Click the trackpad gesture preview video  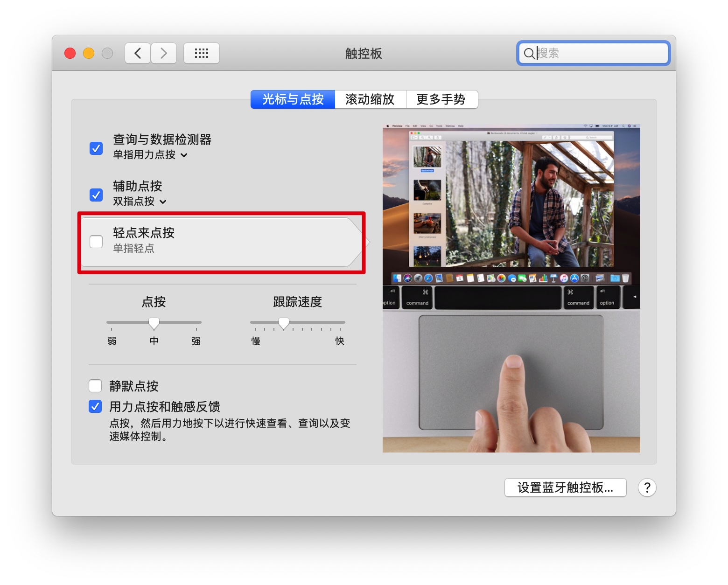click(x=511, y=288)
